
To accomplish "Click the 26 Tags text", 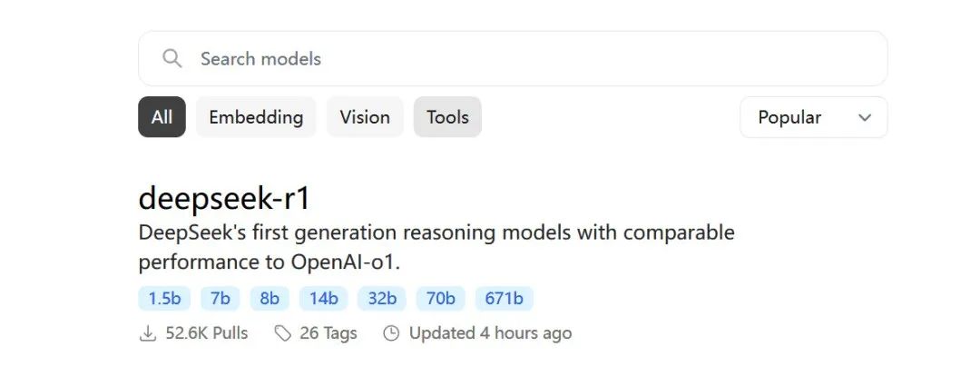I will coord(328,333).
